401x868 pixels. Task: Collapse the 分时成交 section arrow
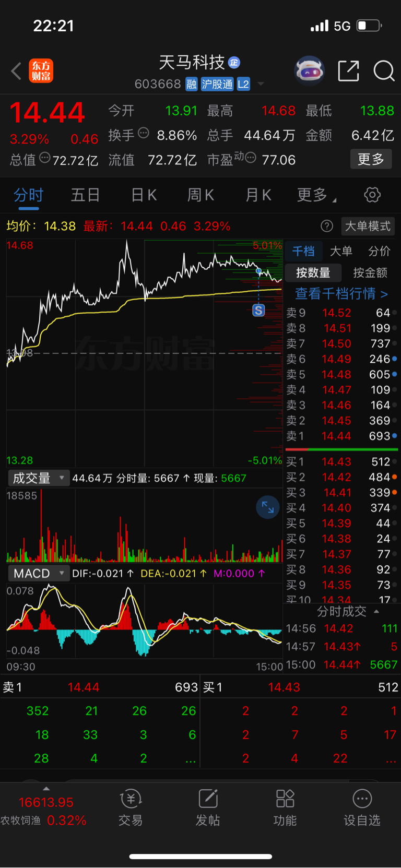tap(376, 611)
